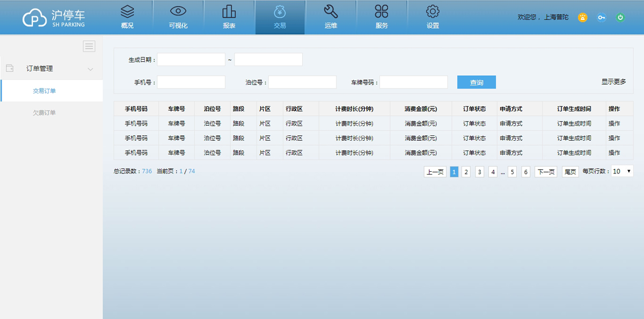Click the 订单状态 column header

point(474,108)
